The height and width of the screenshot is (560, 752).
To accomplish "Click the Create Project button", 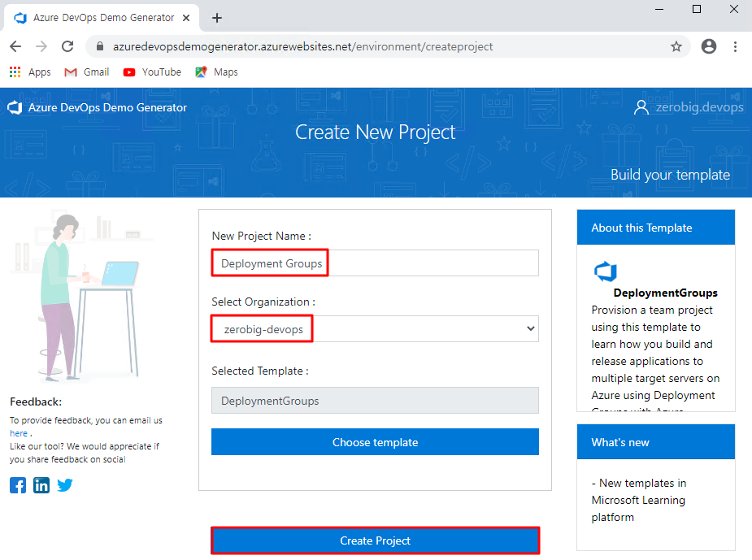I will pos(375,540).
